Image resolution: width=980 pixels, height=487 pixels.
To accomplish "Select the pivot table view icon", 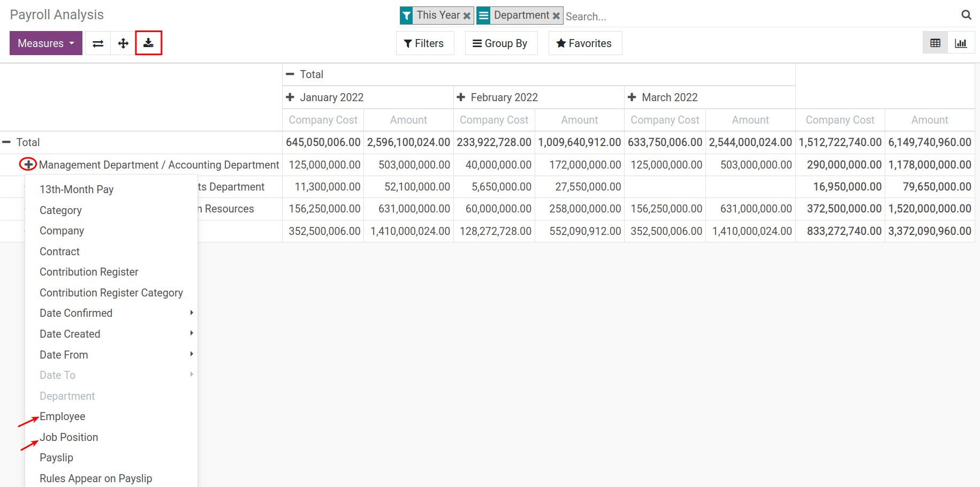I will click(935, 42).
